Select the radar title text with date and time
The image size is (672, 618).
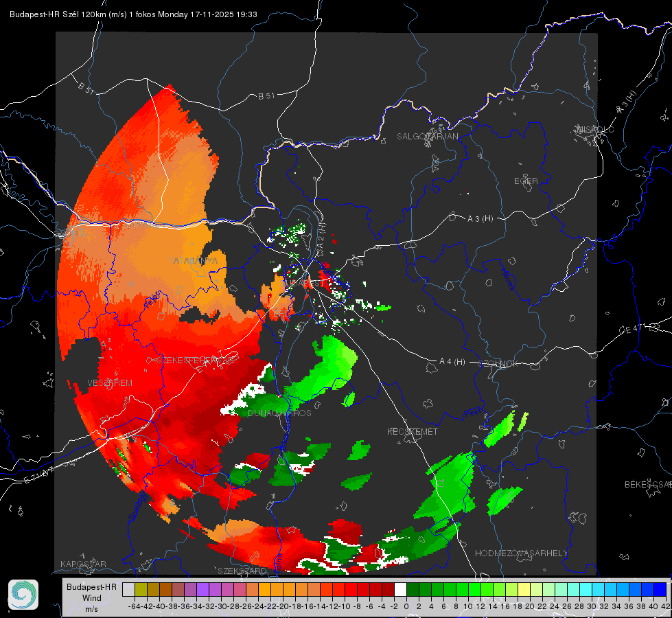coord(133,14)
